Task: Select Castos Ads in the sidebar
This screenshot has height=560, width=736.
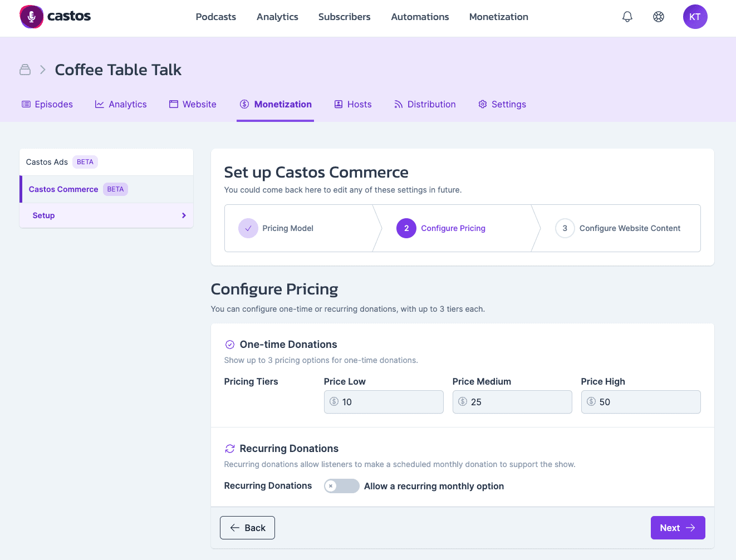Action: point(106,162)
